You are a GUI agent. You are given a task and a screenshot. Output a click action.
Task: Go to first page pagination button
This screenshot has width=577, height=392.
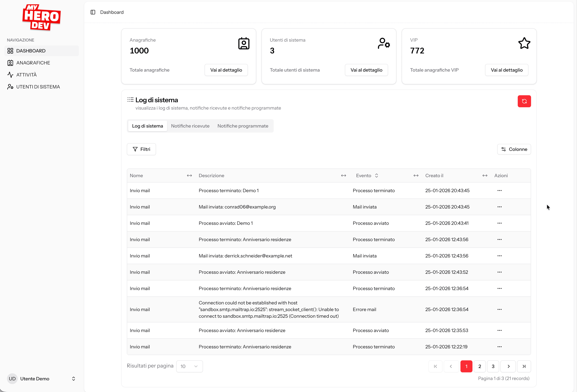tap(435, 366)
